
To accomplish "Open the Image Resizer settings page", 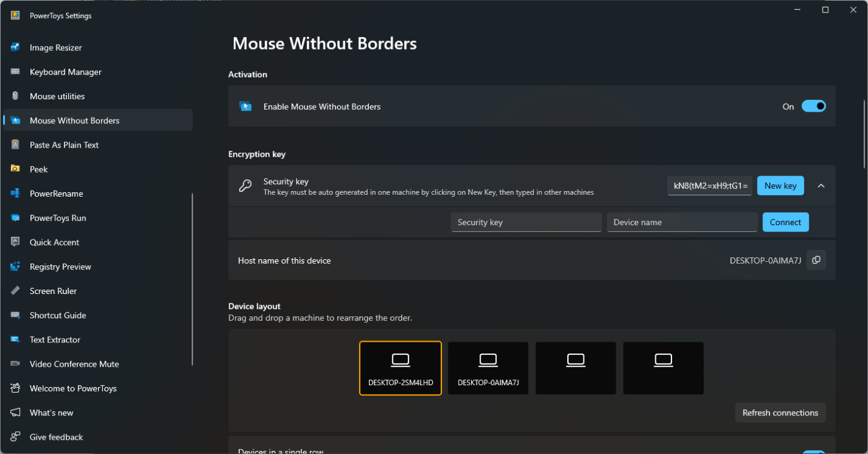I will tap(98, 48).
